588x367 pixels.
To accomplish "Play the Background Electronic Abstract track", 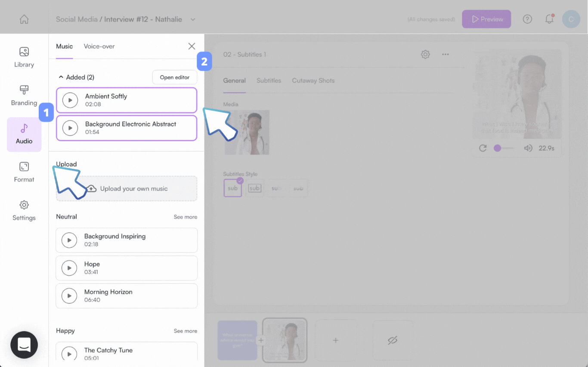I will (70, 128).
